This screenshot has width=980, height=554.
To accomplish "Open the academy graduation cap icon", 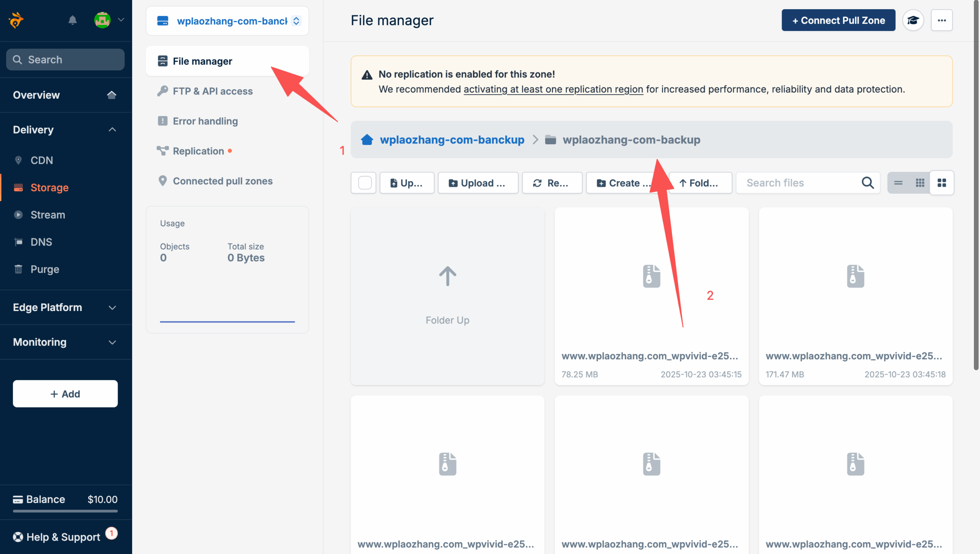I will 913,20.
